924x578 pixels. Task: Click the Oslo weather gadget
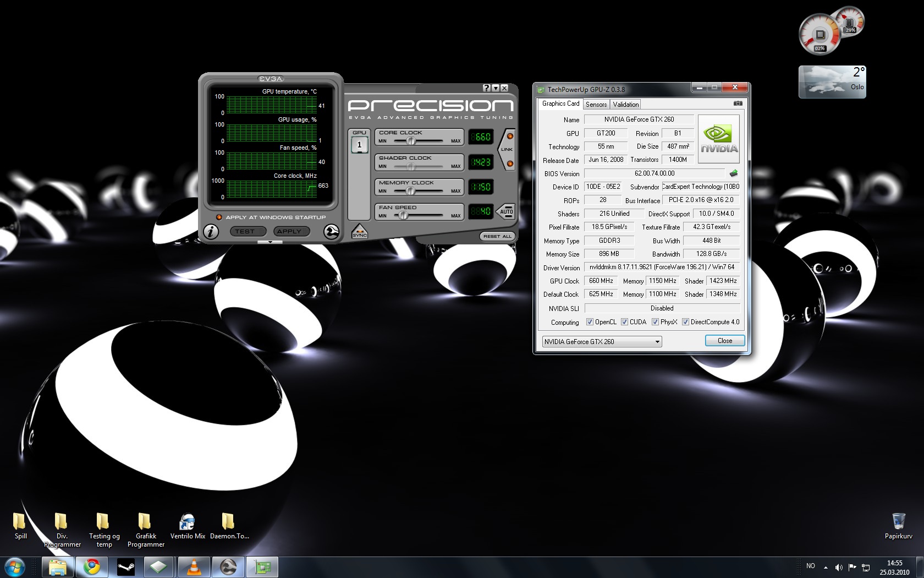coord(832,82)
